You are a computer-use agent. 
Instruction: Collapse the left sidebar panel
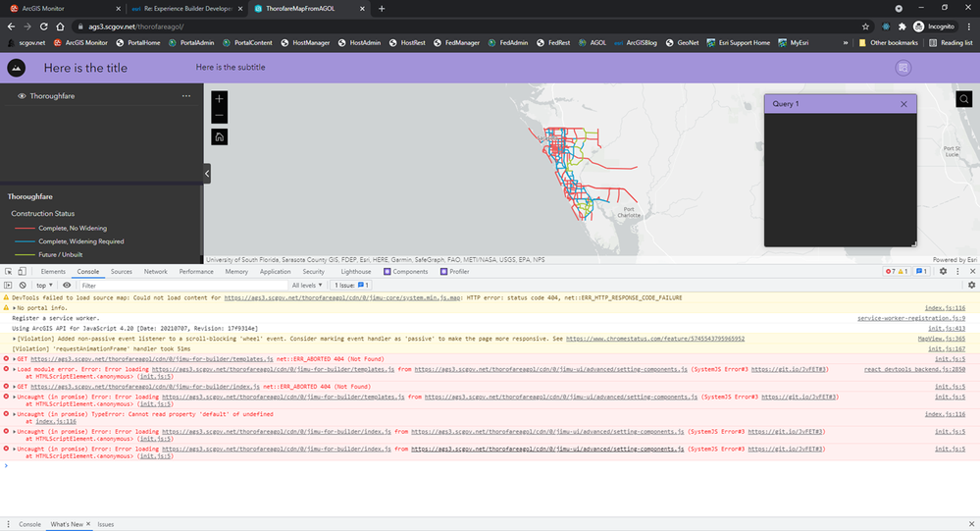(207, 174)
